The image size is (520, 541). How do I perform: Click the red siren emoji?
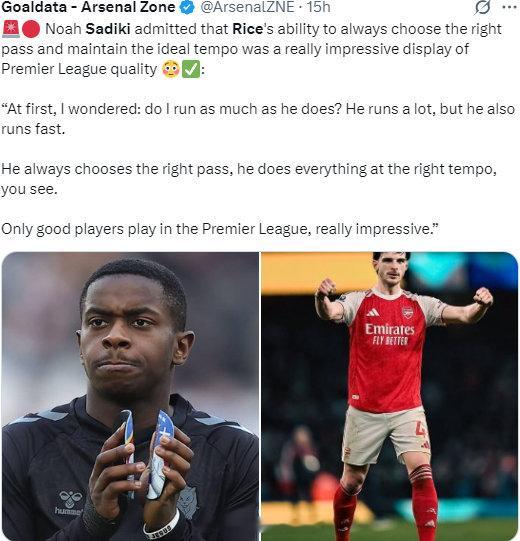[x=11, y=29]
